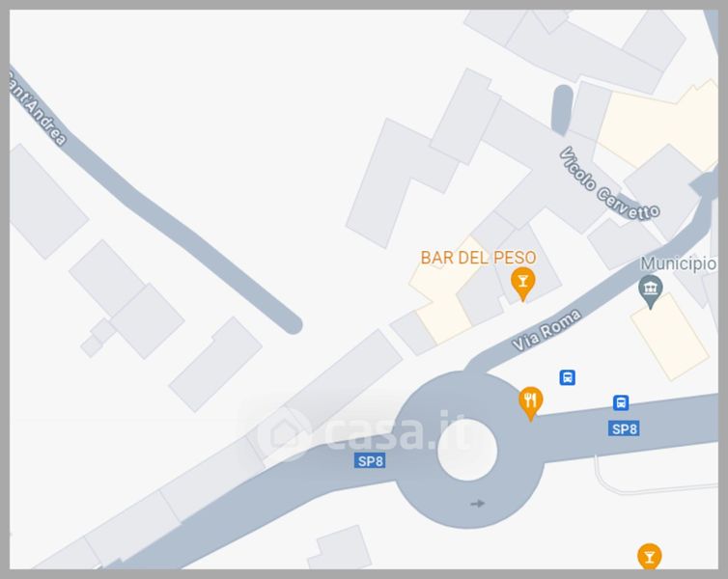Click the casa.it watermark text

tap(399, 432)
